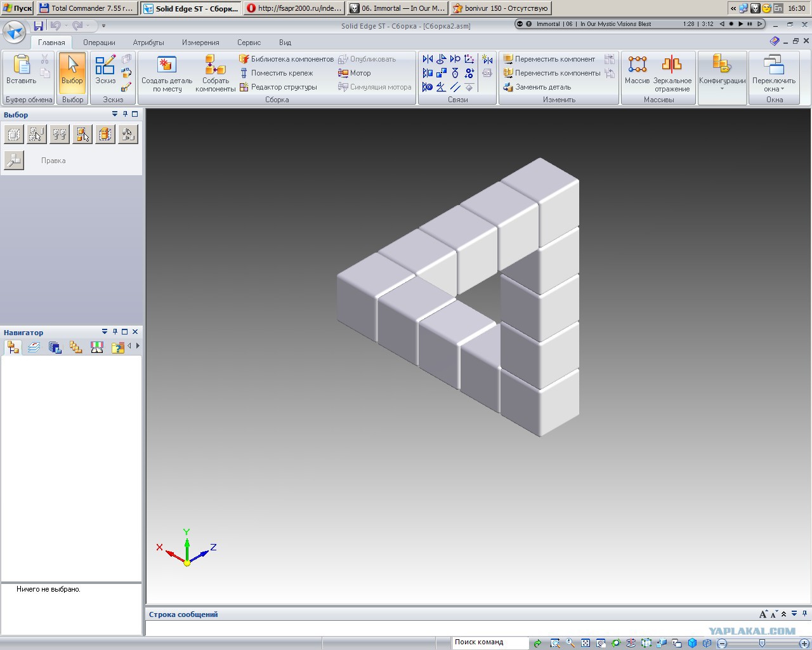Switch to the Операции ribbon tab

click(x=99, y=43)
